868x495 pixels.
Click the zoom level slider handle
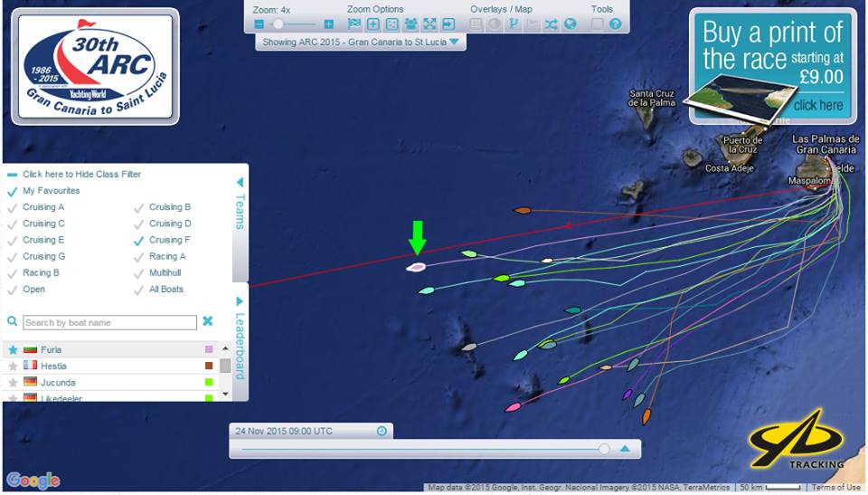pos(278,24)
